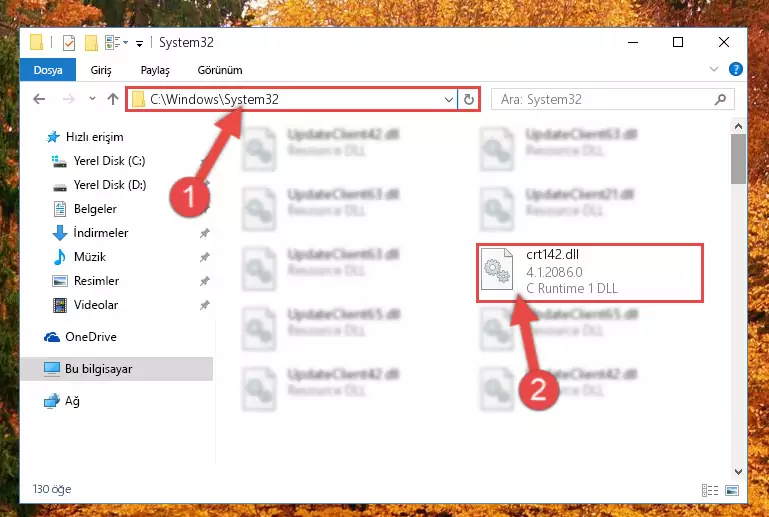Screen dimensions: 769x517
Task: Refresh the System32 folder view
Action: tap(469, 100)
